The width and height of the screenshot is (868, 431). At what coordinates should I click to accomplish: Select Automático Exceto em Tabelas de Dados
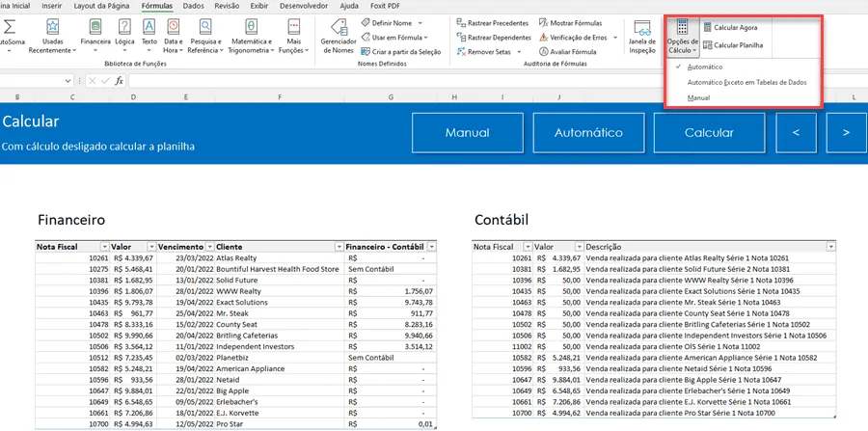pos(746,82)
